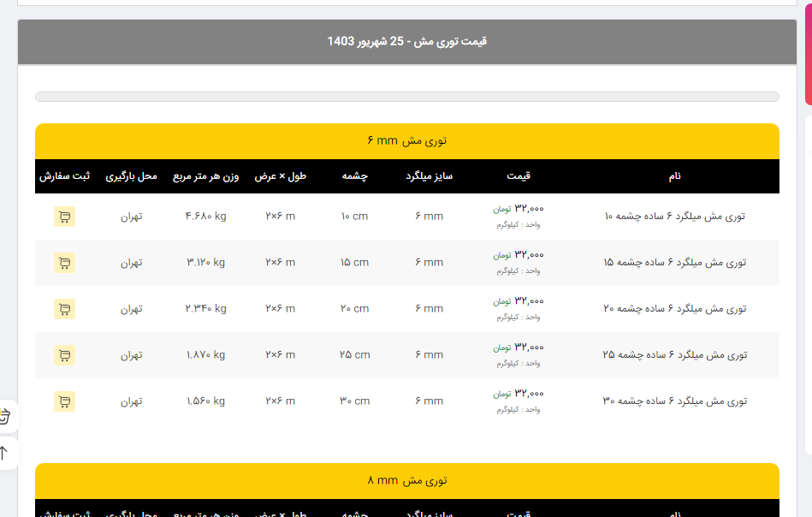
Task: Order the چشمه ۳۰ mesh via cart icon
Action: [x=64, y=401]
